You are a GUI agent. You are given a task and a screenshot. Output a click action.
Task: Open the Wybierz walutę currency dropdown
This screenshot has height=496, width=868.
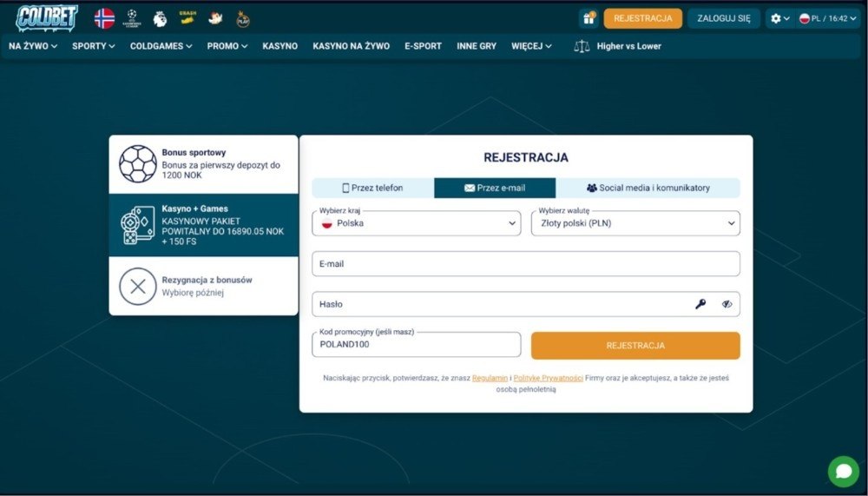(x=635, y=223)
